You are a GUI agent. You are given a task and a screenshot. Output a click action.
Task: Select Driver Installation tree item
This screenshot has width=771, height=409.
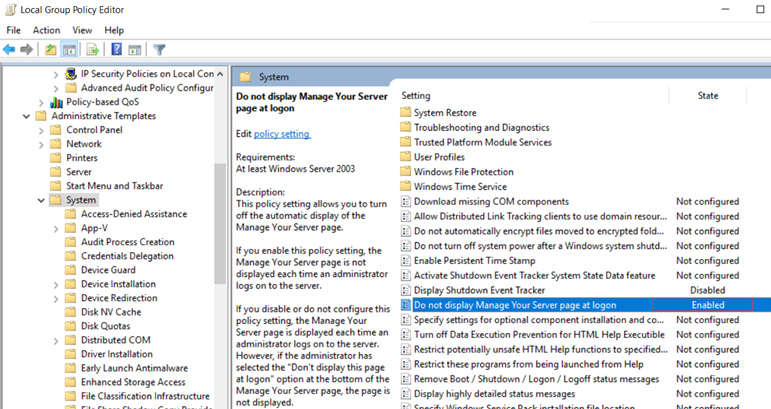click(117, 354)
